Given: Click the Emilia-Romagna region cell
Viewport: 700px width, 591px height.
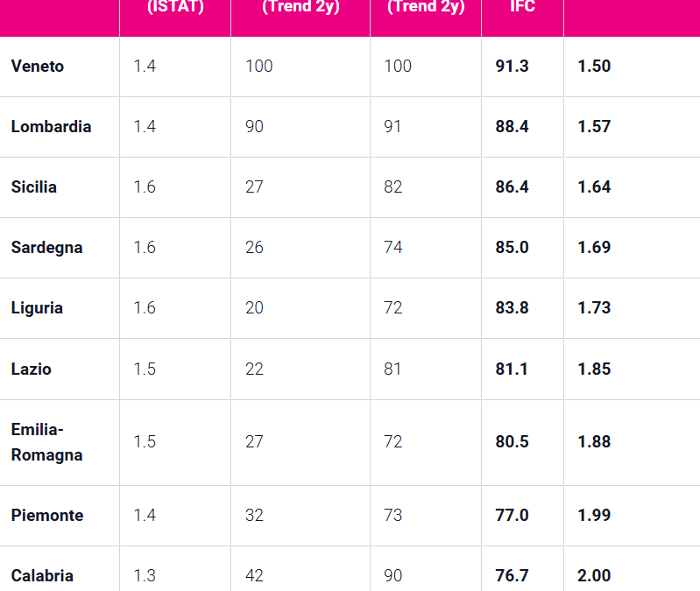Looking at the screenshot, I should pos(46,442).
